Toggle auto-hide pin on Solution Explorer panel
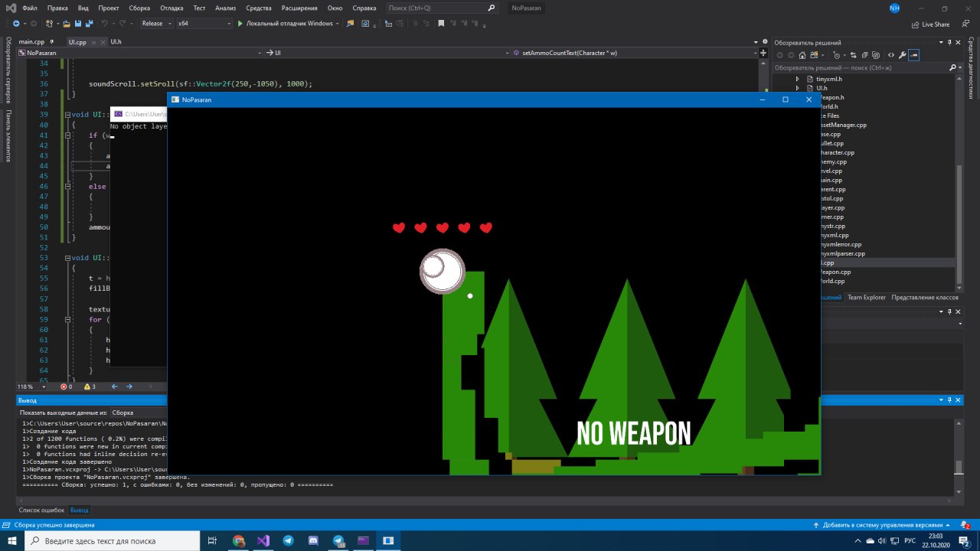The image size is (980, 551). 950,43
